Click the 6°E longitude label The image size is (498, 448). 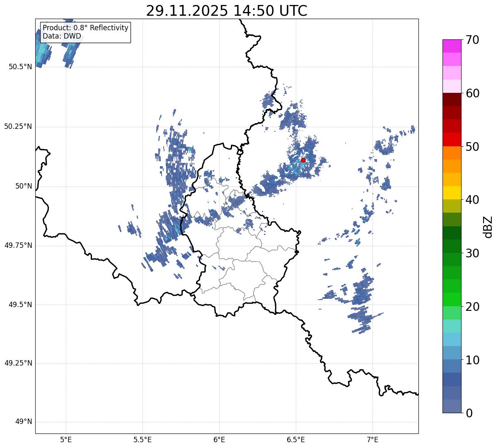[219, 440]
